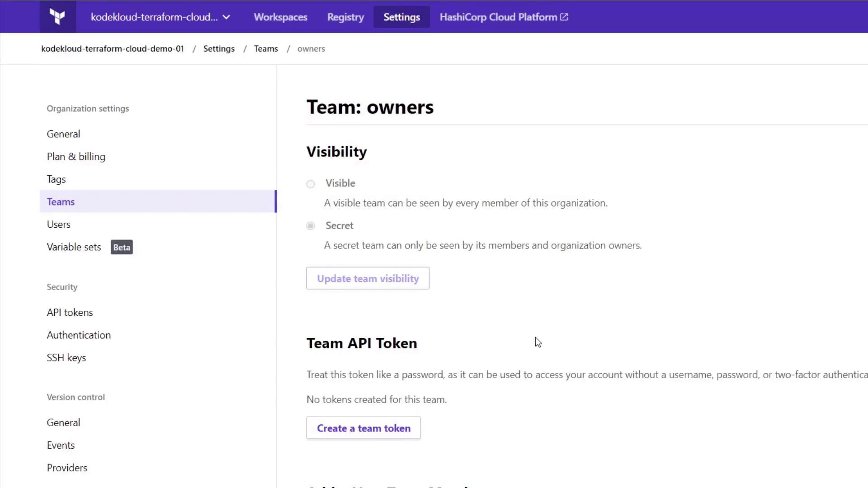Open the Tags settings page
Screen dimensions: 868x488
(57, 179)
